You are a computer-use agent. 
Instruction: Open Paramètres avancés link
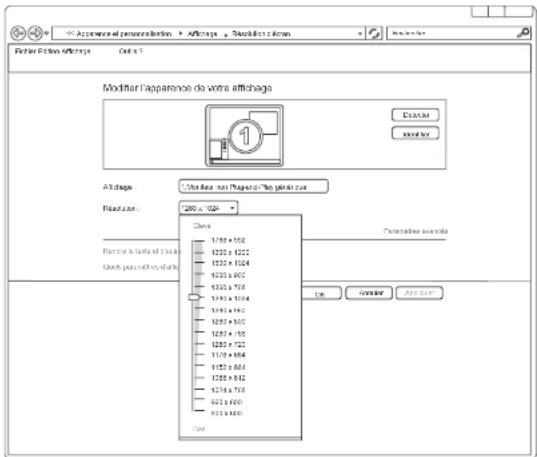tap(415, 231)
